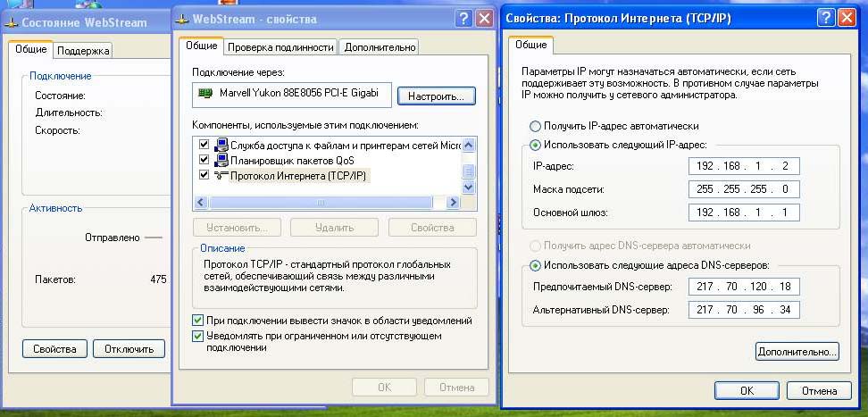Image resolution: width=868 pixels, height=417 pixels.
Task: Click the file and printer sharing service icon
Action: point(221,145)
